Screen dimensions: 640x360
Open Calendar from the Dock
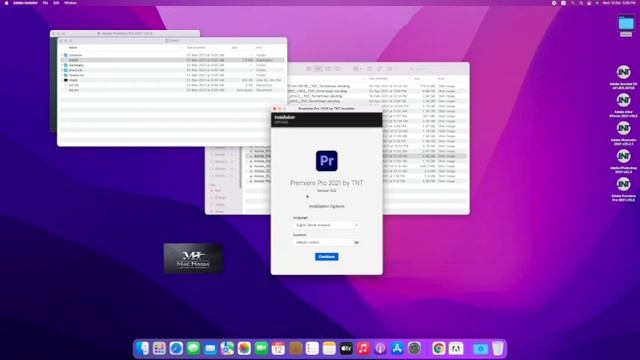coord(278,348)
